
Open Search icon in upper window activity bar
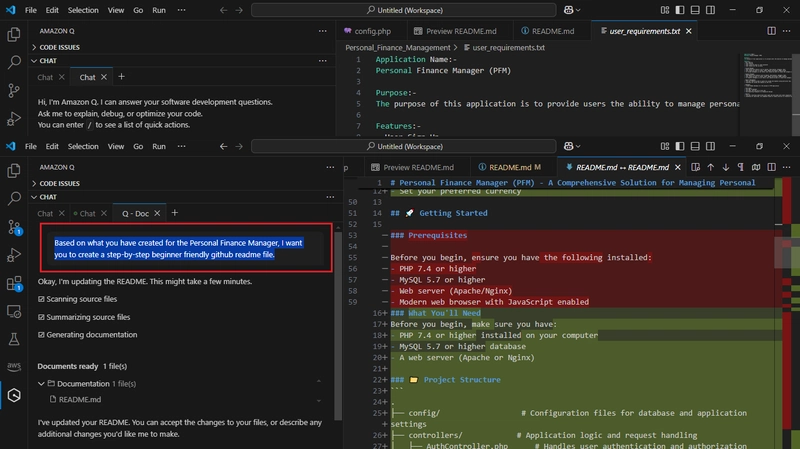(x=14, y=62)
